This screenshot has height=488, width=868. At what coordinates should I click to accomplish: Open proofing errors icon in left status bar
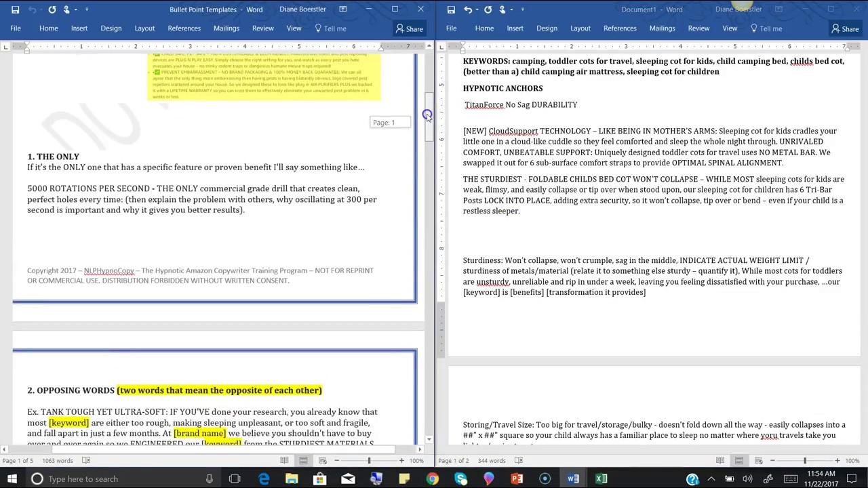click(86, 461)
